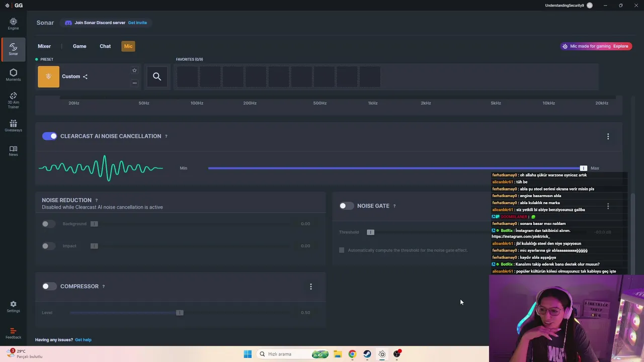Open the Windows Start menu
Image resolution: width=644 pixels, height=362 pixels.
pos(248,354)
